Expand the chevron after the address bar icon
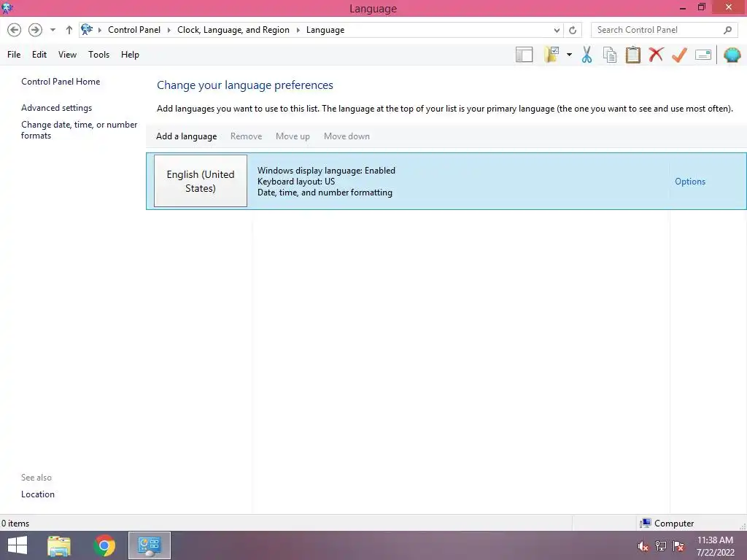747x560 pixels. point(99,30)
